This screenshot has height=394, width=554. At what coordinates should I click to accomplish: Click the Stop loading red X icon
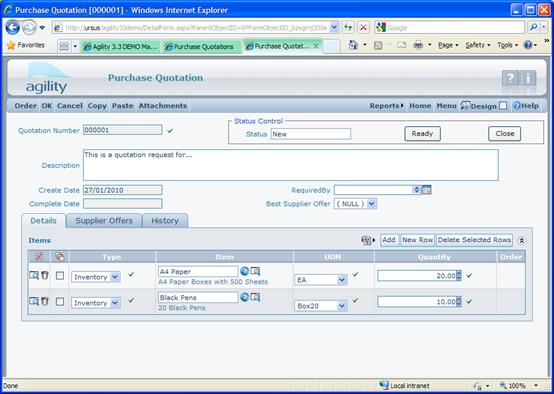tap(363, 28)
